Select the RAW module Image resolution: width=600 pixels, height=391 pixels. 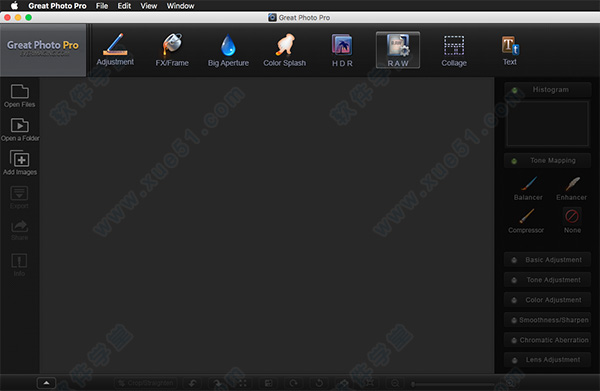tap(398, 50)
